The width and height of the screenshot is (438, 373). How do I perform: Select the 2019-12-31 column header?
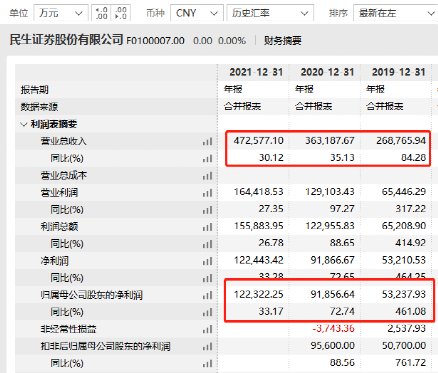(x=399, y=72)
